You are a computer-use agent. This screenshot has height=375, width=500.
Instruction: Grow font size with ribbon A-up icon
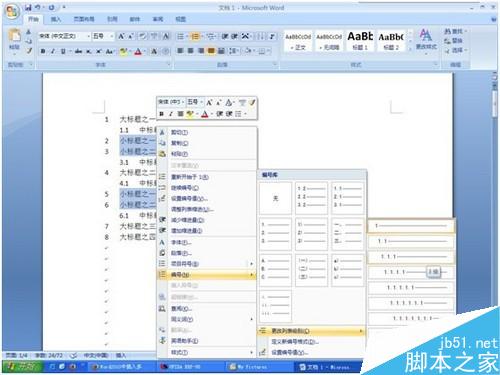[121, 36]
